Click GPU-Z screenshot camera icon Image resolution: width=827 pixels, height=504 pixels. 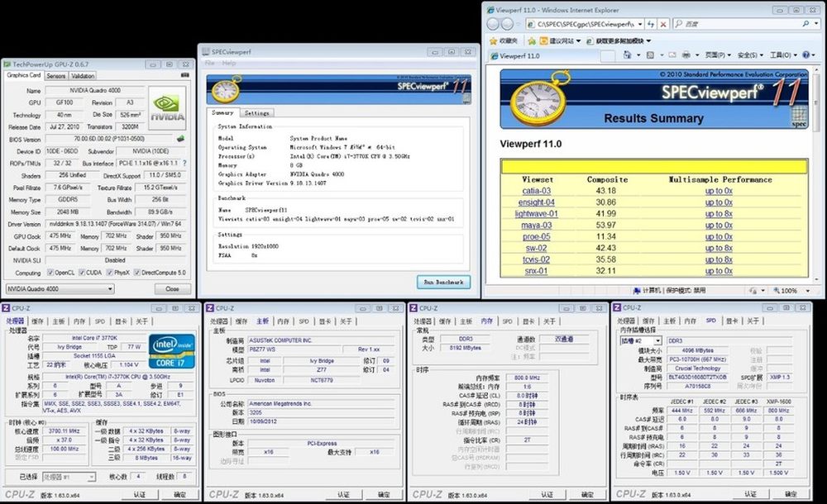pyautogui.click(x=184, y=75)
